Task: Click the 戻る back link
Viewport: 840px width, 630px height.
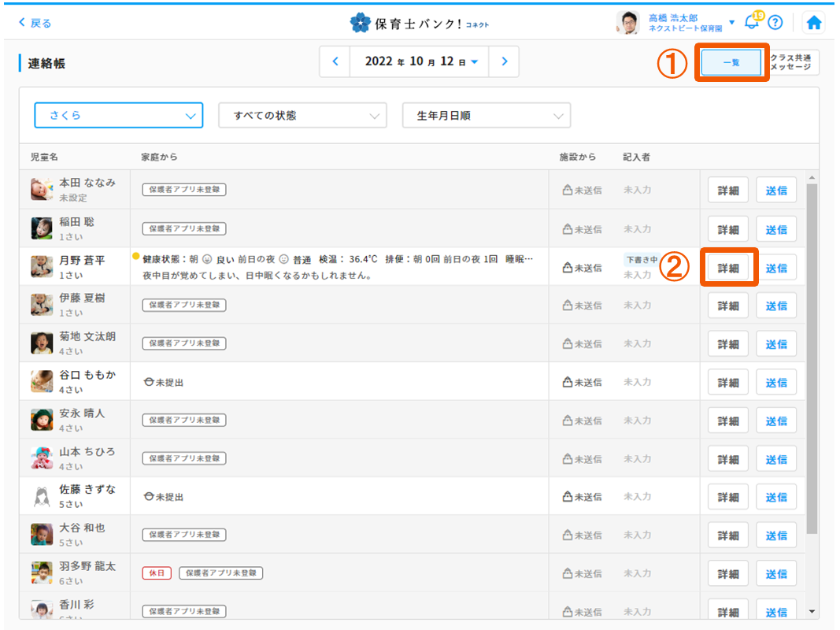Action: click(x=35, y=23)
